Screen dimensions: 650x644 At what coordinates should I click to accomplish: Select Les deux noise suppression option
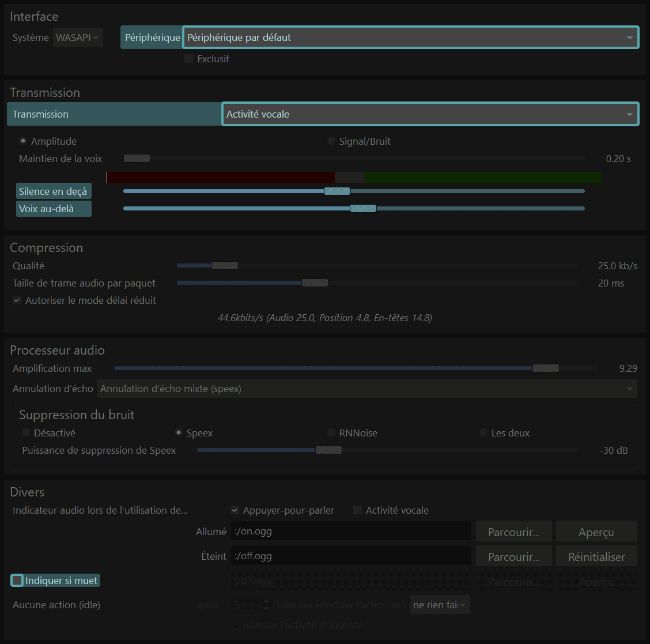click(483, 433)
